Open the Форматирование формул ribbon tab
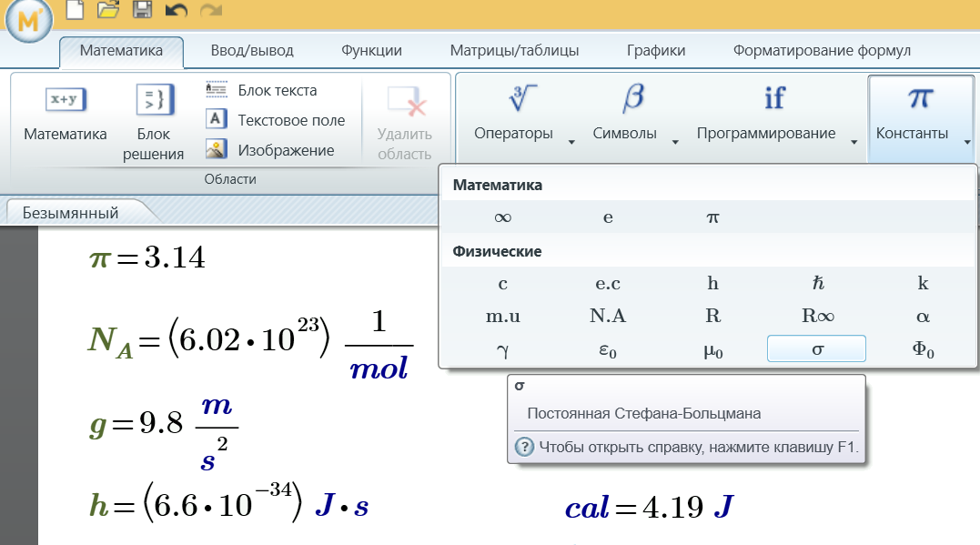Viewport: 980px width, 545px height. [822, 51]
